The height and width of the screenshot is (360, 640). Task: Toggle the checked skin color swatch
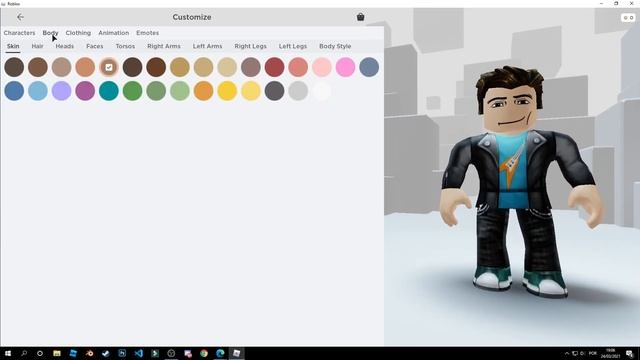pos(109,67)
